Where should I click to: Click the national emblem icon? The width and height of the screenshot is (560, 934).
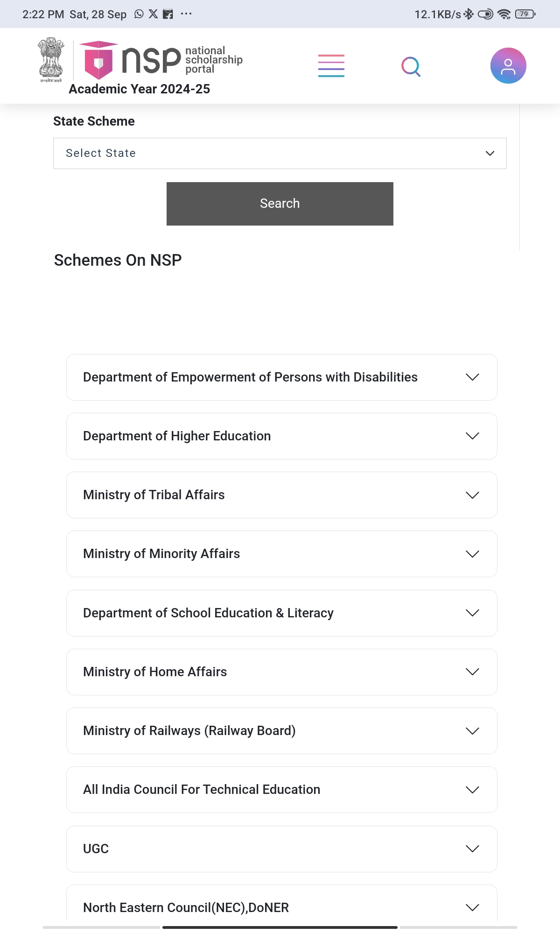click(51, 60)
